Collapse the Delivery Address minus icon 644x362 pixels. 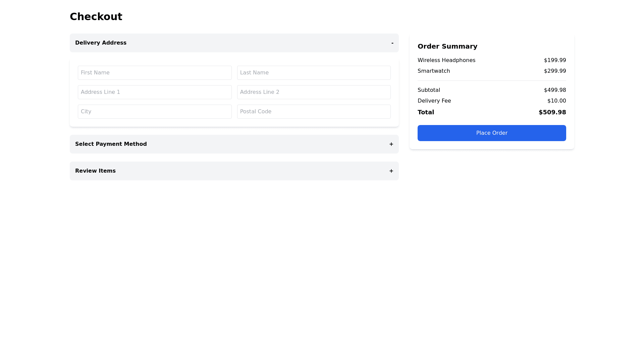pyautogui.click(x=392, y=43)
